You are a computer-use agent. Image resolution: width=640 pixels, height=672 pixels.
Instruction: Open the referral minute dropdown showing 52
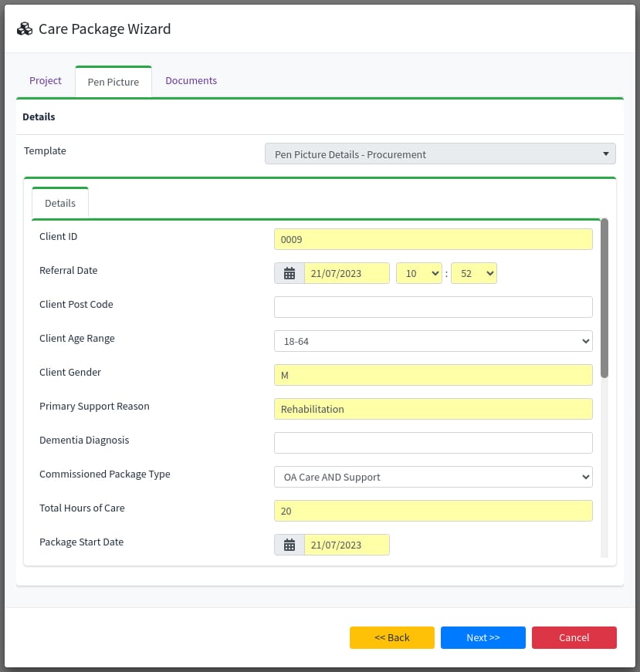pos(473,272)
